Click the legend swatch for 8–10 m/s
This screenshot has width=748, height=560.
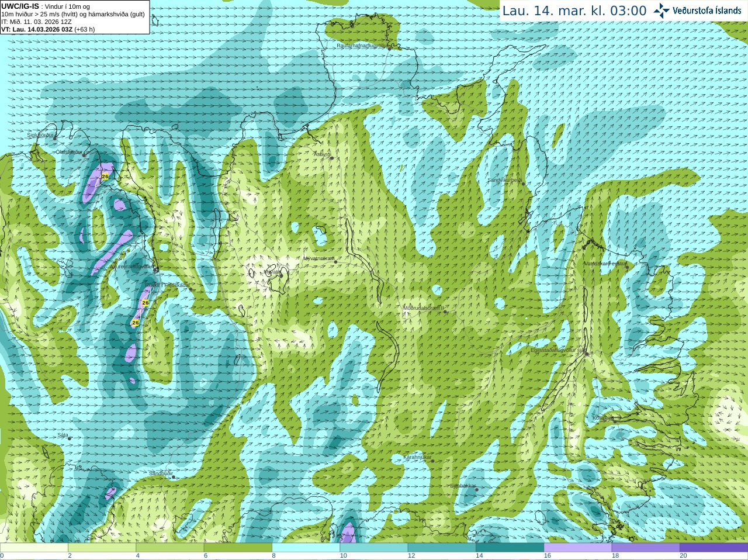click(x=306, y=548)
